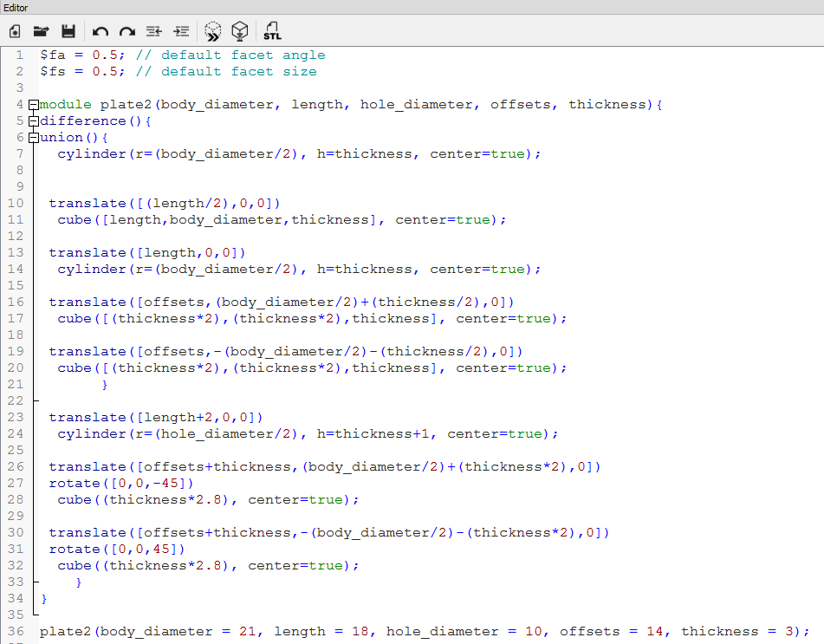Click the translate call on line 30
824x644 pixels.
click(x=329, y=532)
